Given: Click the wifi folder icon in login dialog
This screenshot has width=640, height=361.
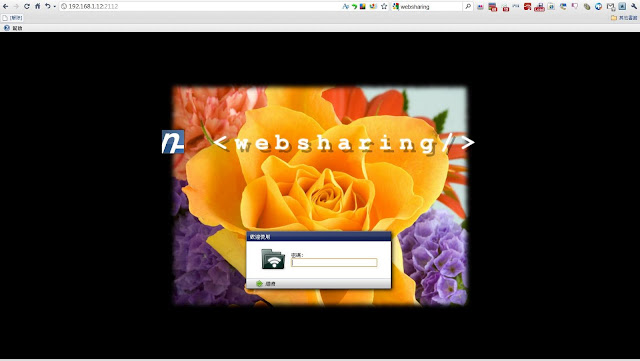Looking at the screenshot, I should pyautogui.click(x=273, y=259).
